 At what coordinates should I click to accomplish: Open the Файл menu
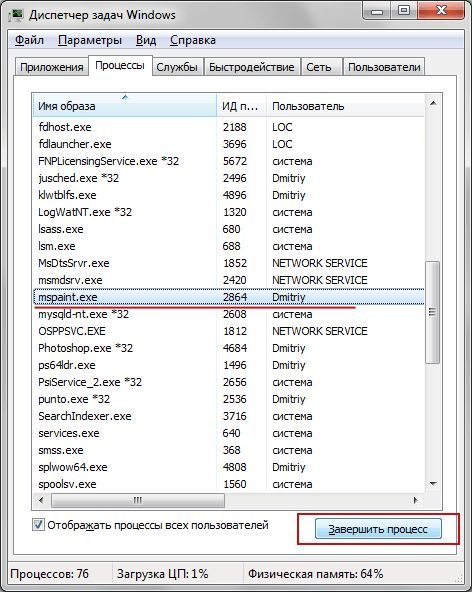tap(29, 40)
